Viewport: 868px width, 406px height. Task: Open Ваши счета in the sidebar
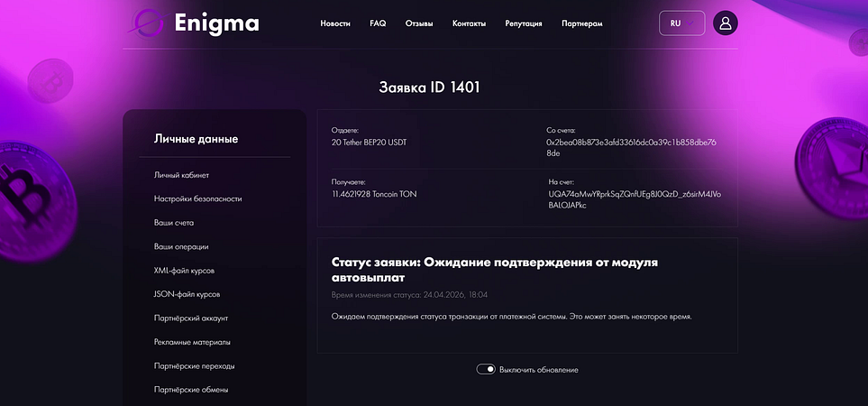click(174, 222)
